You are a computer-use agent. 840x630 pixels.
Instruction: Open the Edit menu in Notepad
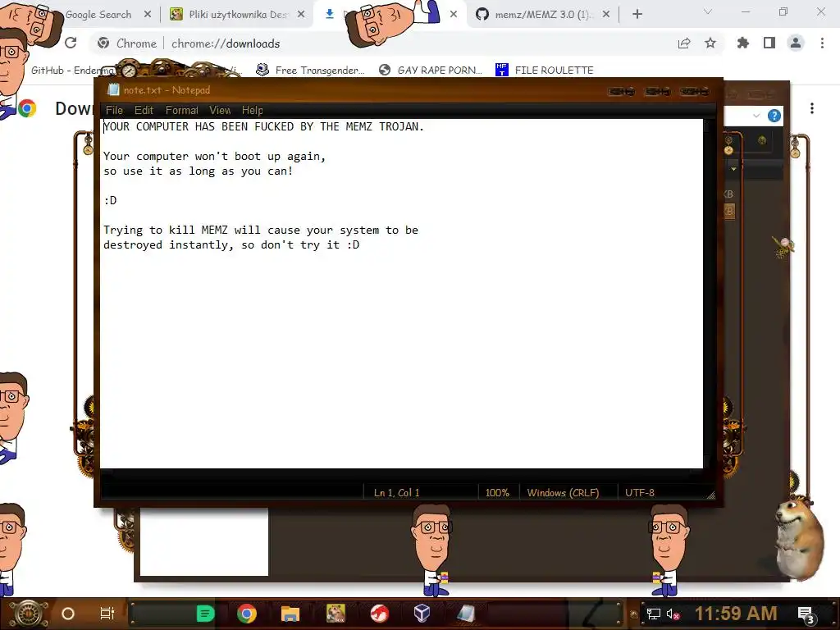pos(144,111)
